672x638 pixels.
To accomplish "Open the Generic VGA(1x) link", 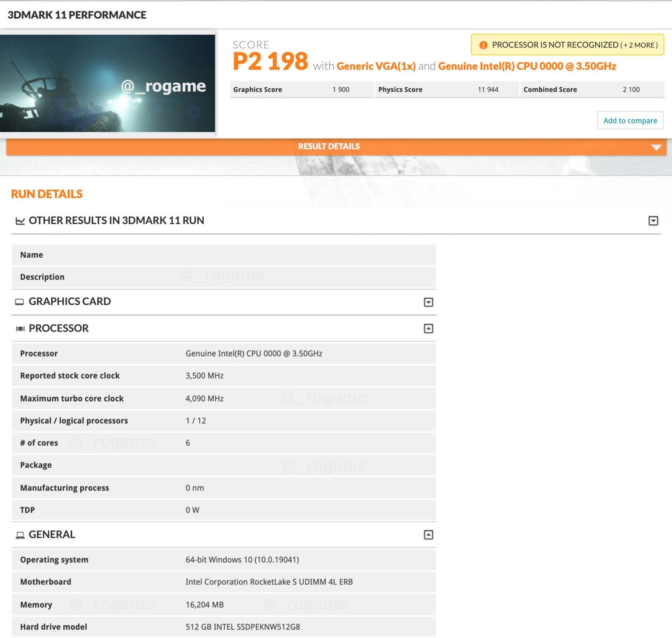I will coord(376,66).
